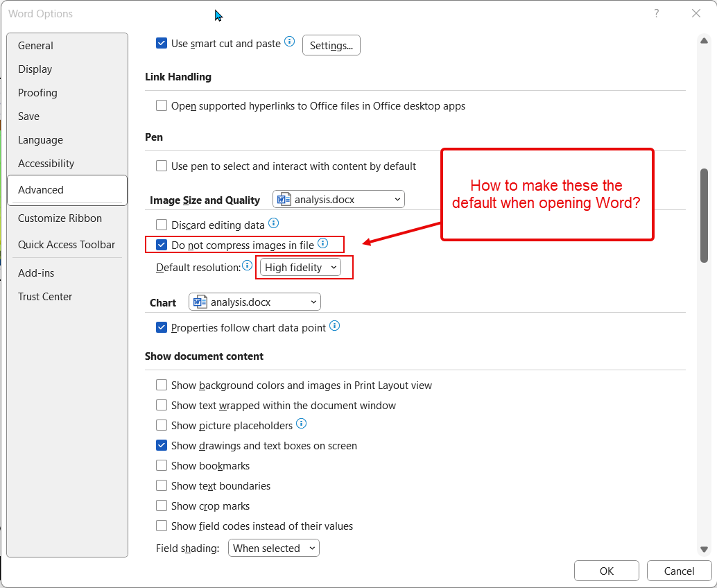Viewport: 717px width, 588px height.
Task: Click info icon beside Properties follow chart data point
Action: pos(335,325)
